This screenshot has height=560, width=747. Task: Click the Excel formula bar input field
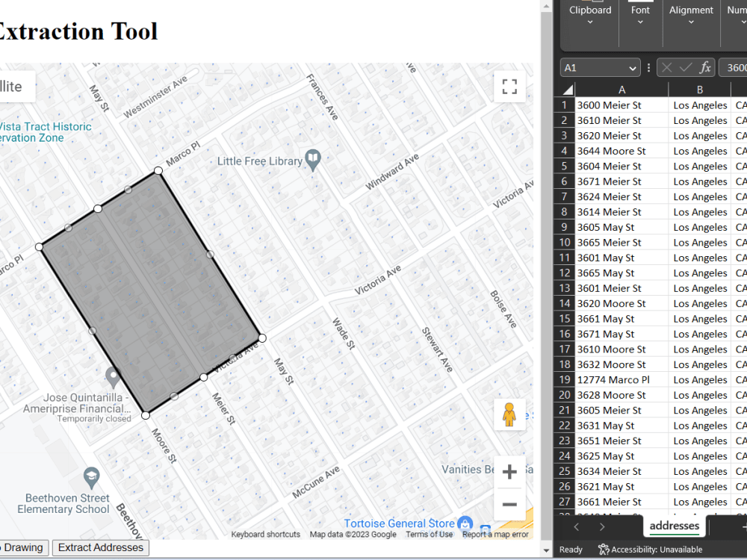(x=733, y=68)
